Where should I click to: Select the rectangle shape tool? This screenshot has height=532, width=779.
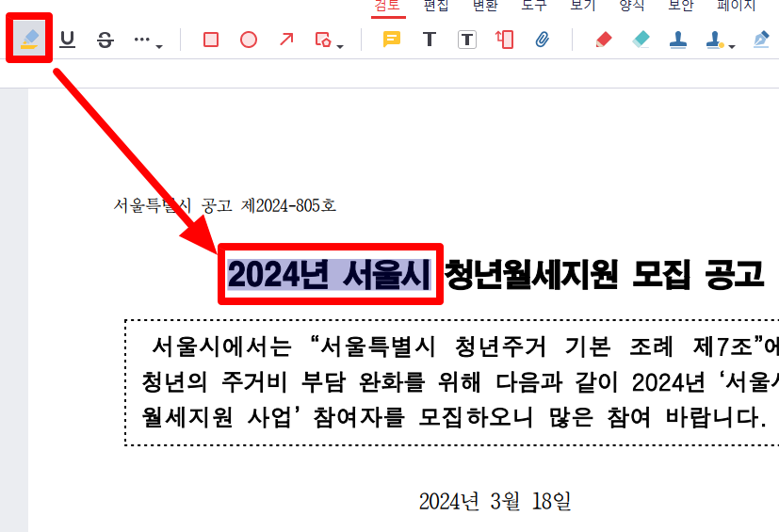point(211,40)
